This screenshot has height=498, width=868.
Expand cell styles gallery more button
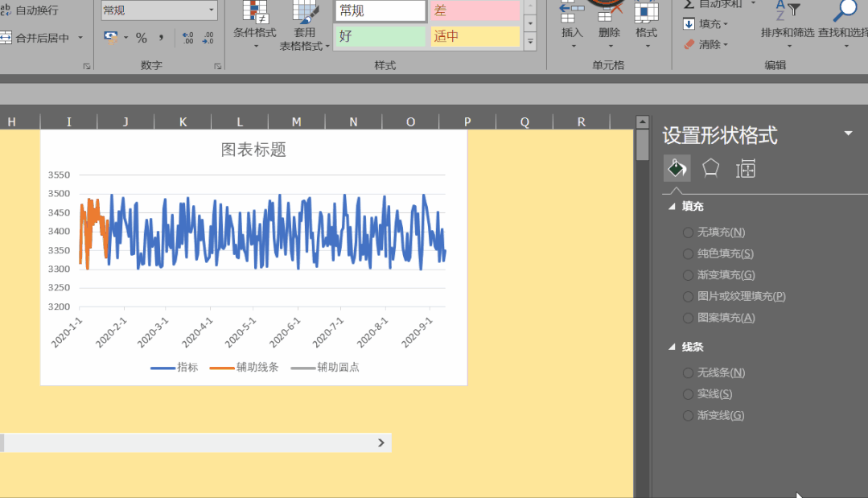click(530, 42)
